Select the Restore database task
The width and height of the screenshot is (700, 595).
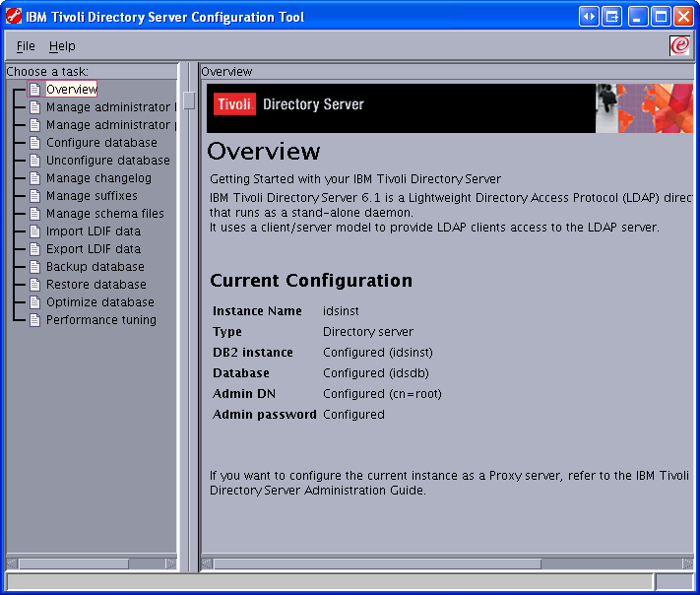coord(96,285)
